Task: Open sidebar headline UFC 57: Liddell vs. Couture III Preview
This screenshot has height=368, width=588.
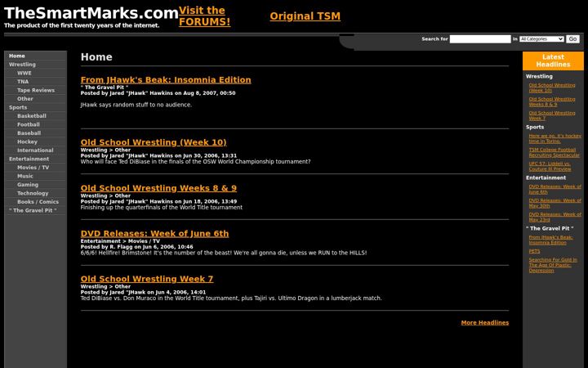Action: tap(550, 166)
